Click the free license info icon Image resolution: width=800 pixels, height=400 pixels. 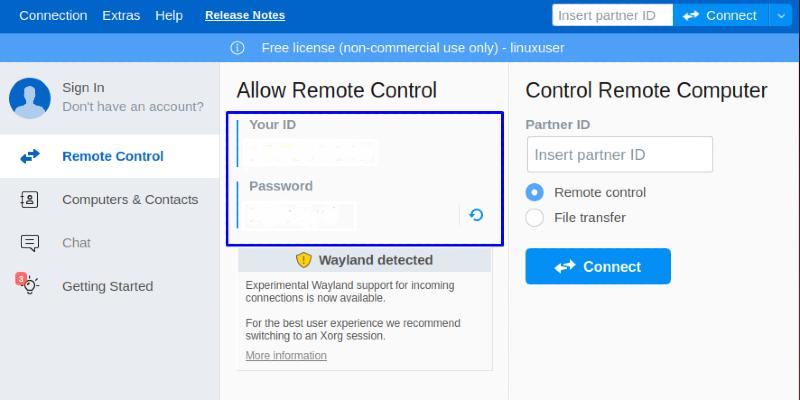pyautogui.click(x=238, y=48)
